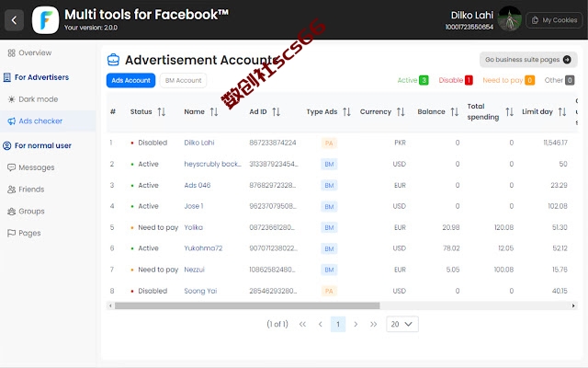This screenshot has width=588, height=368.
Task: Click the Advertisement Accounts briefcase icon
Action: pyautogui.click(x=113, y=60)
